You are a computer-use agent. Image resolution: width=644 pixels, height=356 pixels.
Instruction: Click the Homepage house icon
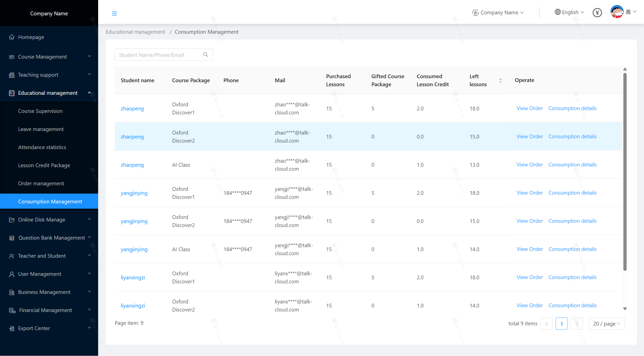pyautogui.click(x=12, y=37)
